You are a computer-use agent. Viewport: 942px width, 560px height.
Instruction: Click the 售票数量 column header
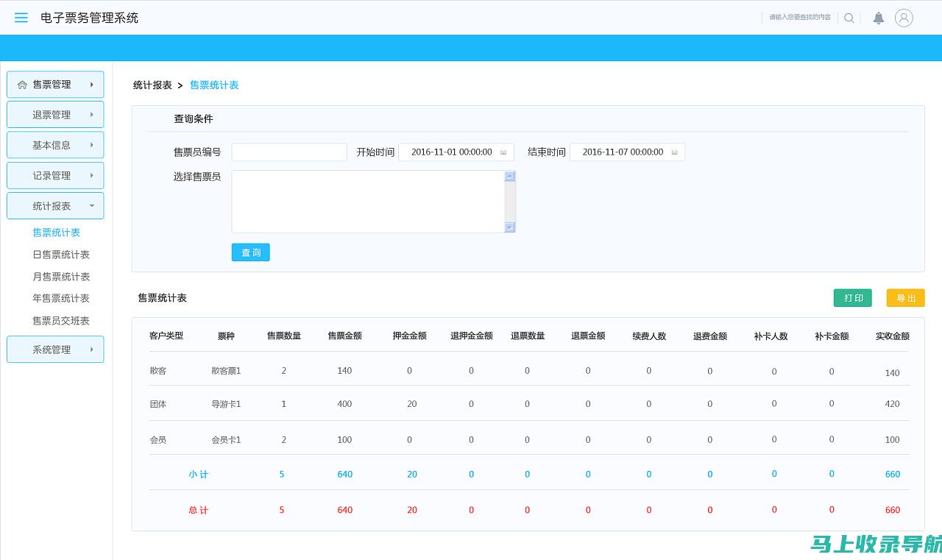[x=284, y=336]
